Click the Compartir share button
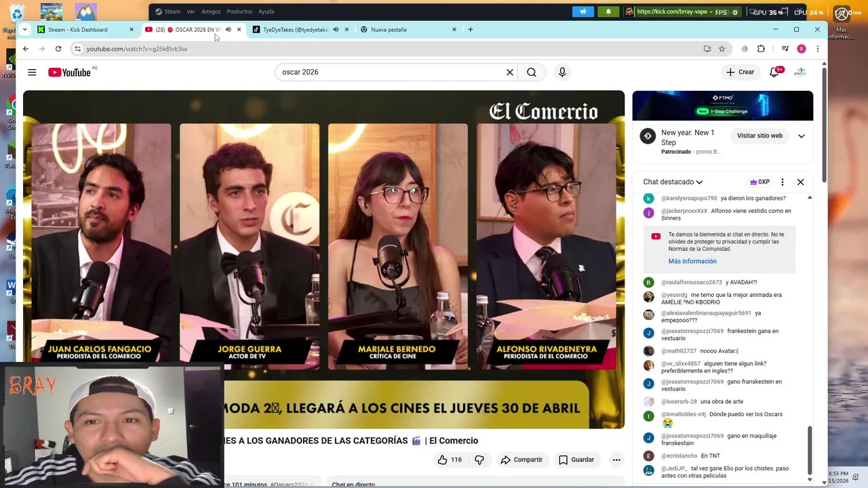This screenshot has height=488, width=868. (521, 460)
